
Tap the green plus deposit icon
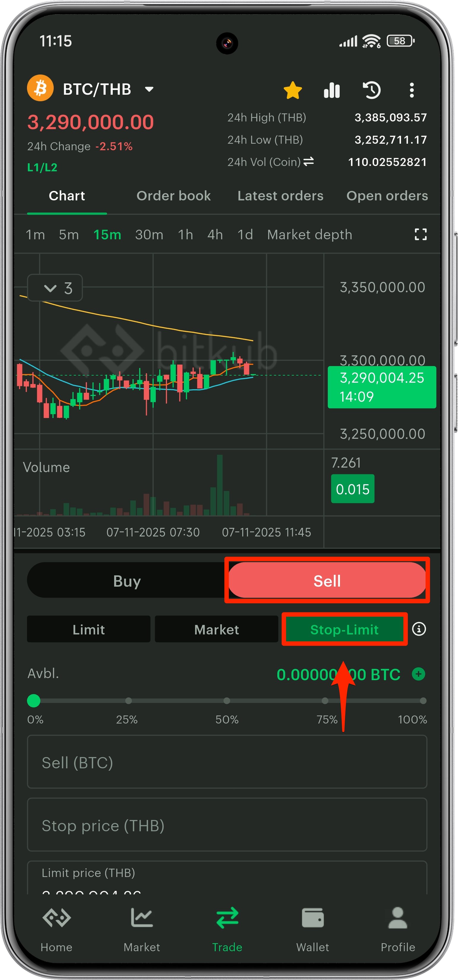point(419,674)
